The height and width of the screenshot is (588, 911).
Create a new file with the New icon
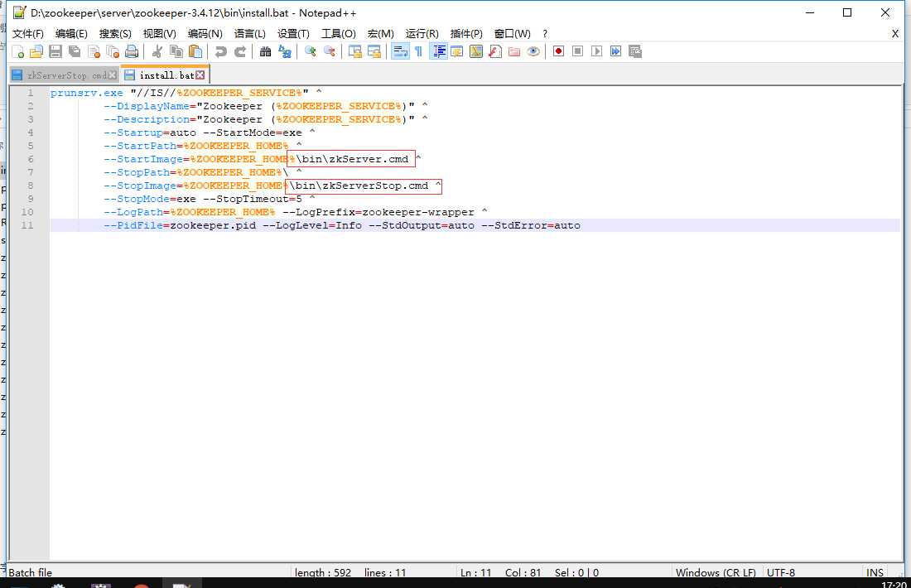click(18, 51)
